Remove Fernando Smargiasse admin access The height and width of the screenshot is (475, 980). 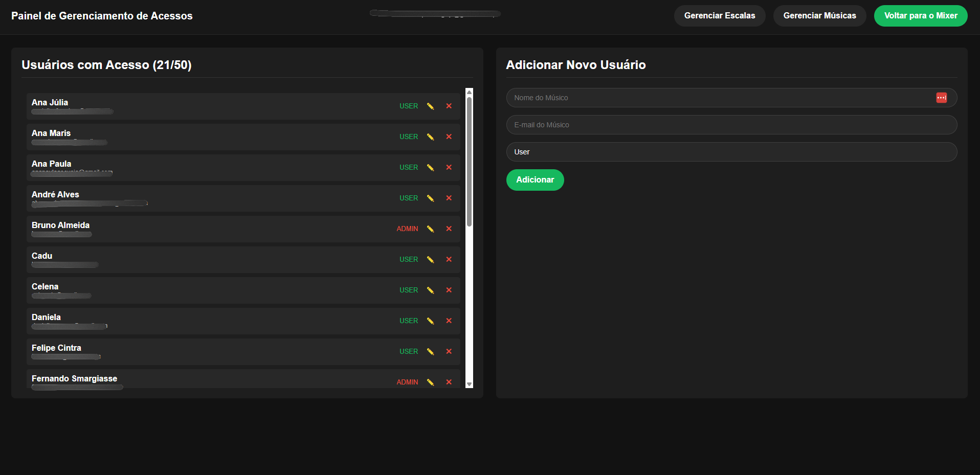coord(449,382)
